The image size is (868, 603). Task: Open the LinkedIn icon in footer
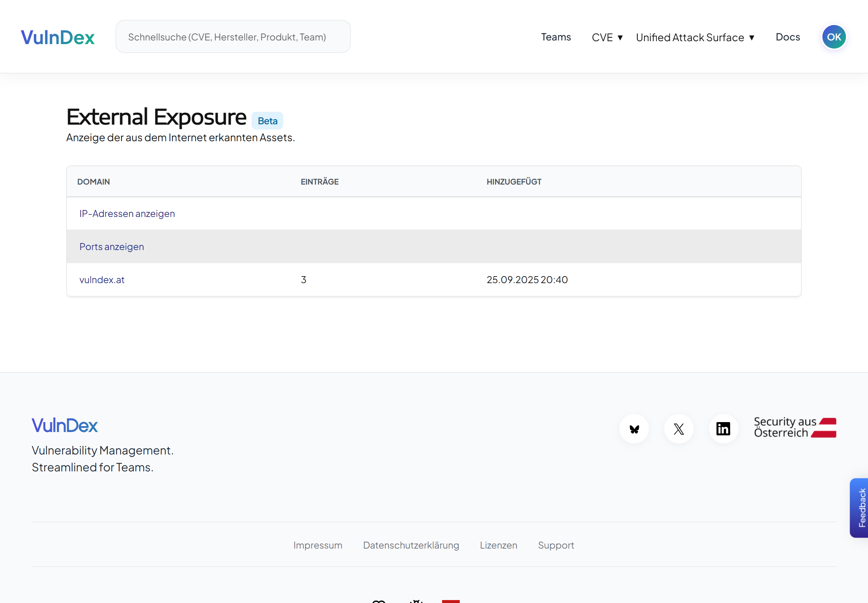tap(723, 429)
